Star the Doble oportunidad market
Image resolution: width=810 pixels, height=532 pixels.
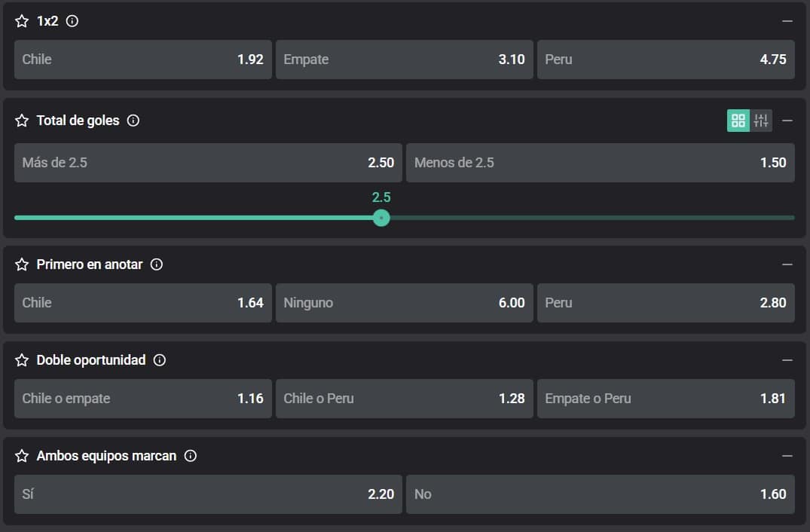pos(22,360)
